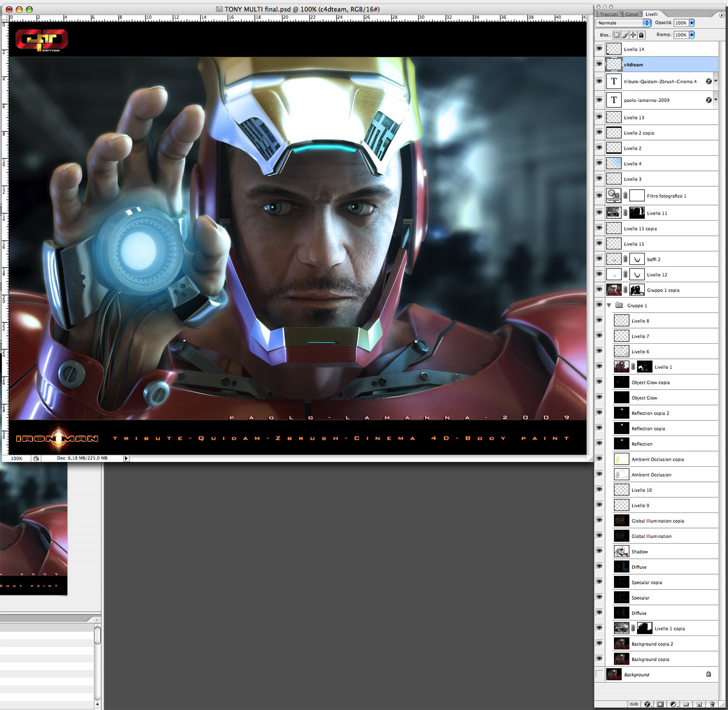Image resolution: width=728 pixels, height=710 pixels.
Task: Switch to the Canali tab
Action: click(x=632, y=14)
